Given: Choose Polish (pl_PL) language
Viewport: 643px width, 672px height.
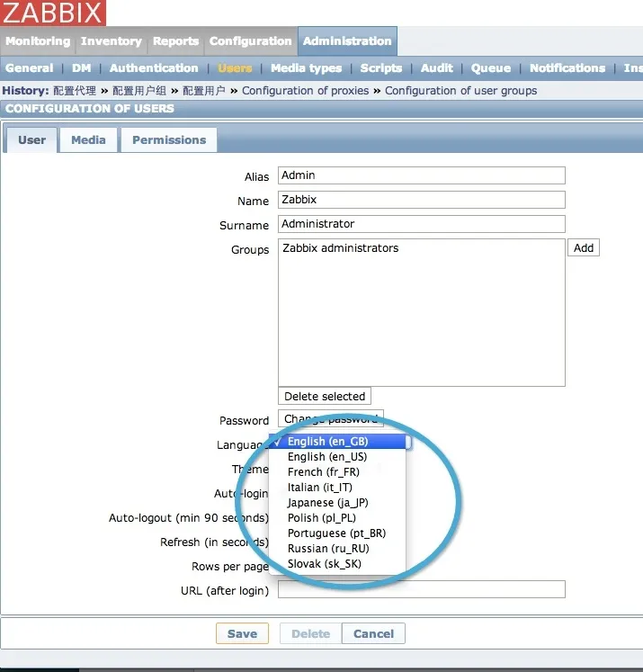Looking at the screenshot, I should [x=337, y=517].
